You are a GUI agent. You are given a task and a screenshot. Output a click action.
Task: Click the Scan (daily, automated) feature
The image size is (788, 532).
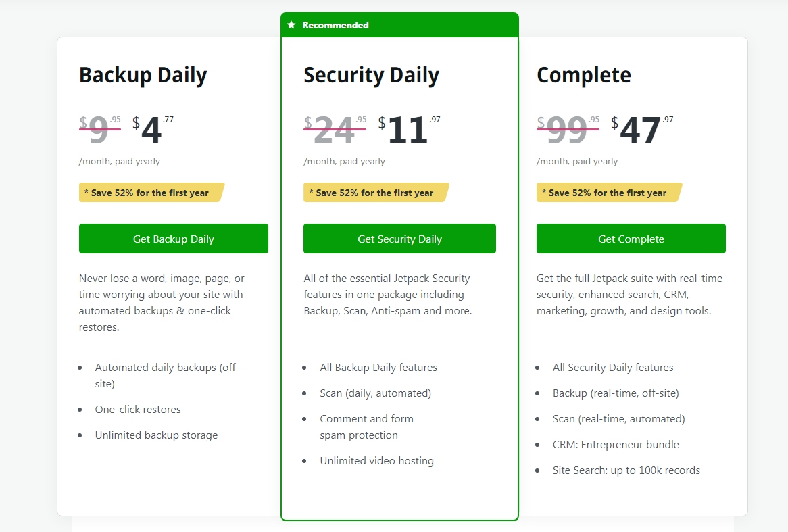(375, 393)
